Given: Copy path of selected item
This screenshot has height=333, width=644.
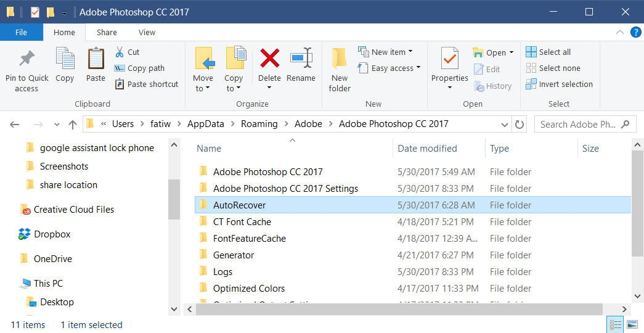Looking at the screenshot, I should (x=139, y=68).
